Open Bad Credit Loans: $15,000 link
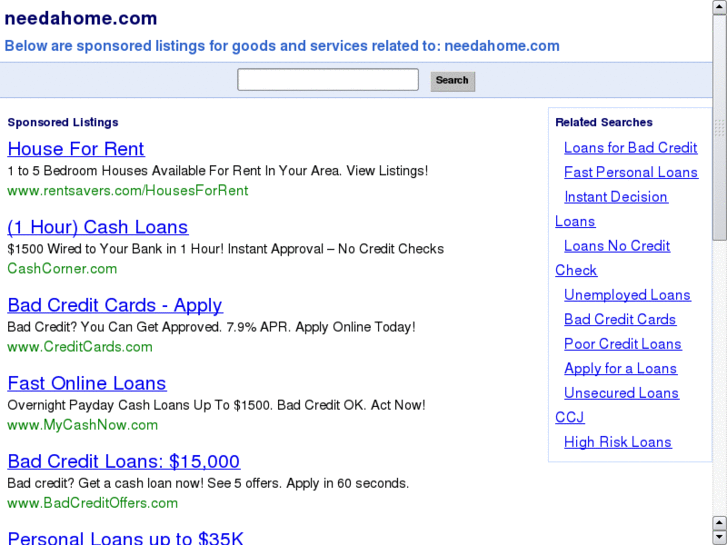727x545 pixels. (124, 461)
